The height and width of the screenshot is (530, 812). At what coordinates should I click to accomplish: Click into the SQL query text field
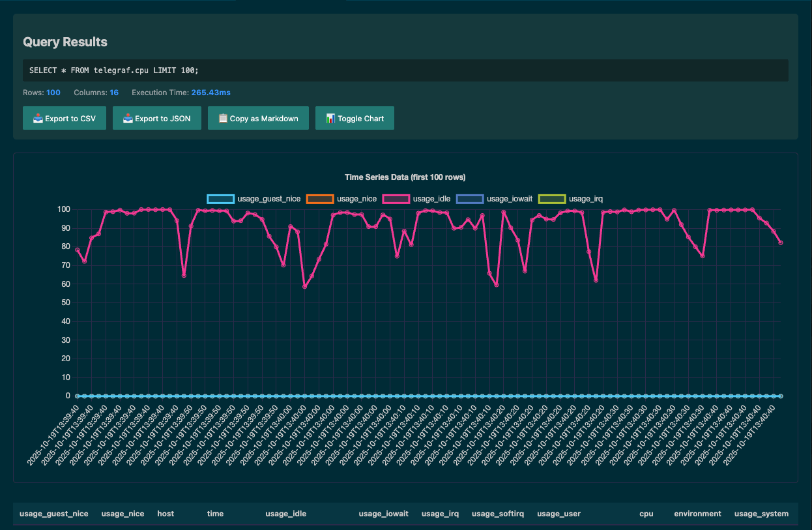[405, 70]
